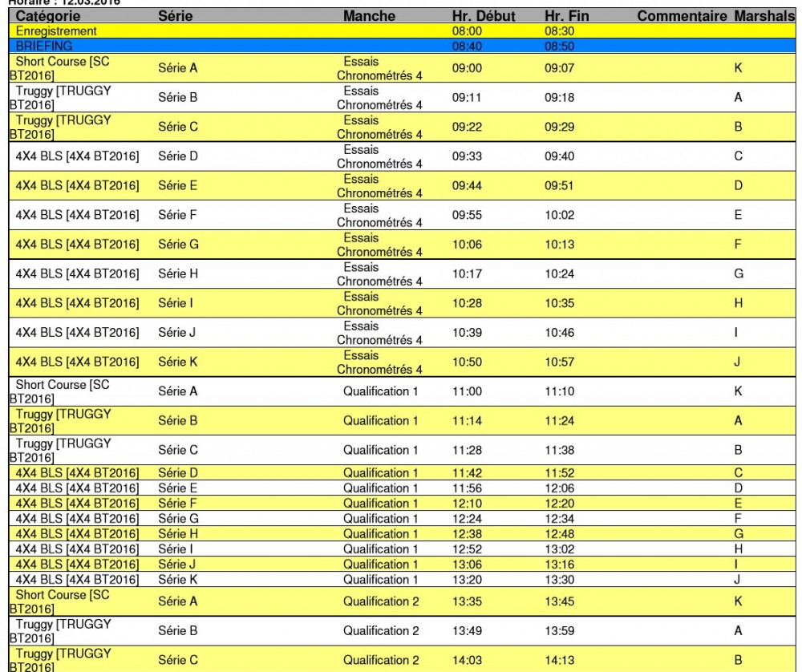Click the 08:50 briefing end time

[x=560, y=46]
